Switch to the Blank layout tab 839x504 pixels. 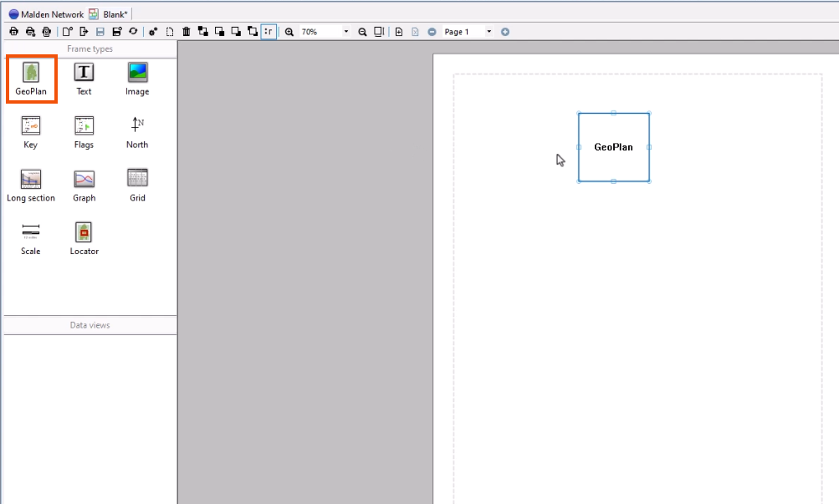tap(107, 13)
